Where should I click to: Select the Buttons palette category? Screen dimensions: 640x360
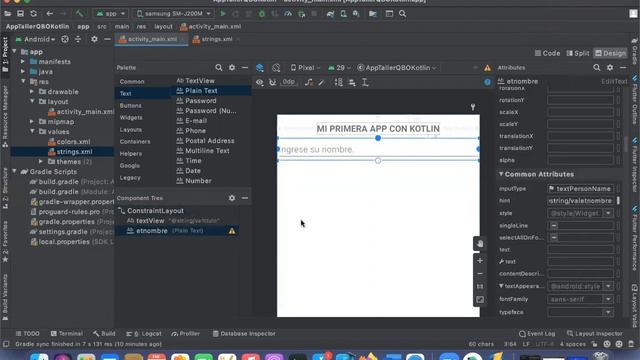131,105
